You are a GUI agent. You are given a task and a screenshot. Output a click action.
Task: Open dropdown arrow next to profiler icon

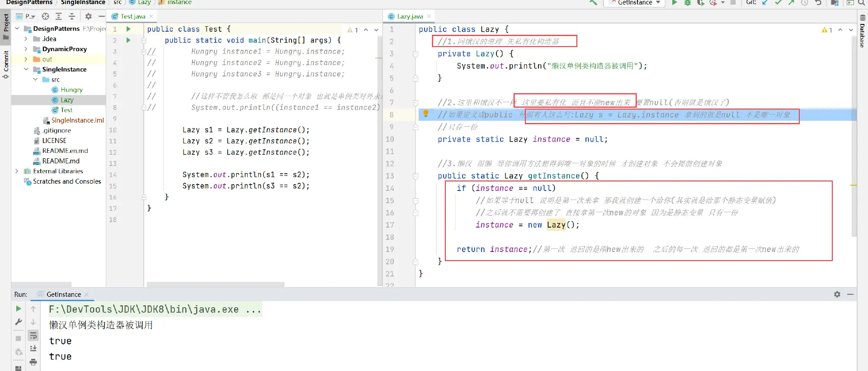pos(723,3)
